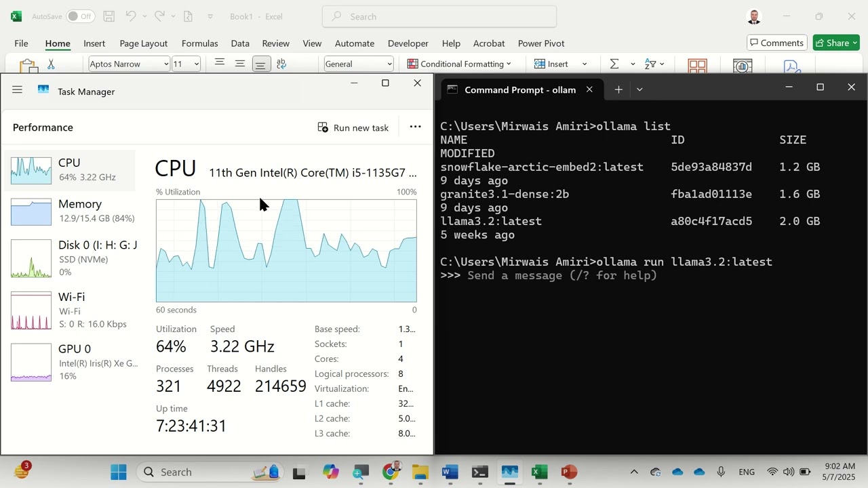The image size is (868, 488).
Task: Switch to Page Layout ribbon tab
Action: coord(143,43)
